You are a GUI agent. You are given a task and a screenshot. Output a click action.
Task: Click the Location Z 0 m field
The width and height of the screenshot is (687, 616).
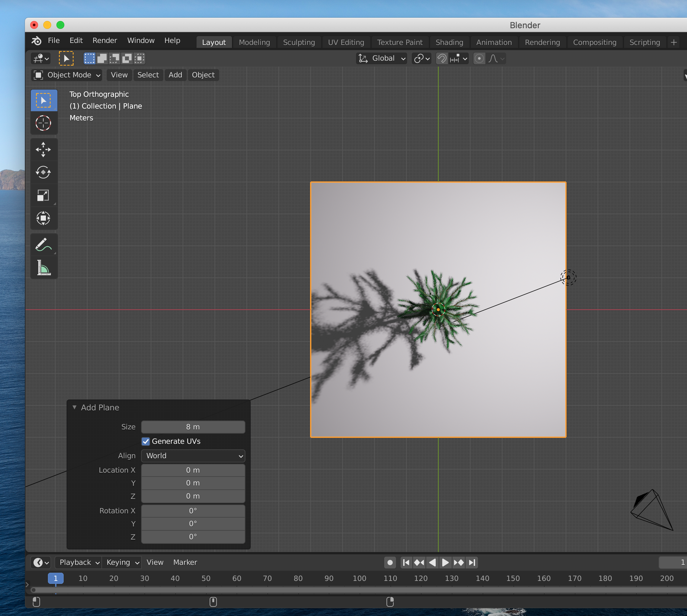click(193, 496)
